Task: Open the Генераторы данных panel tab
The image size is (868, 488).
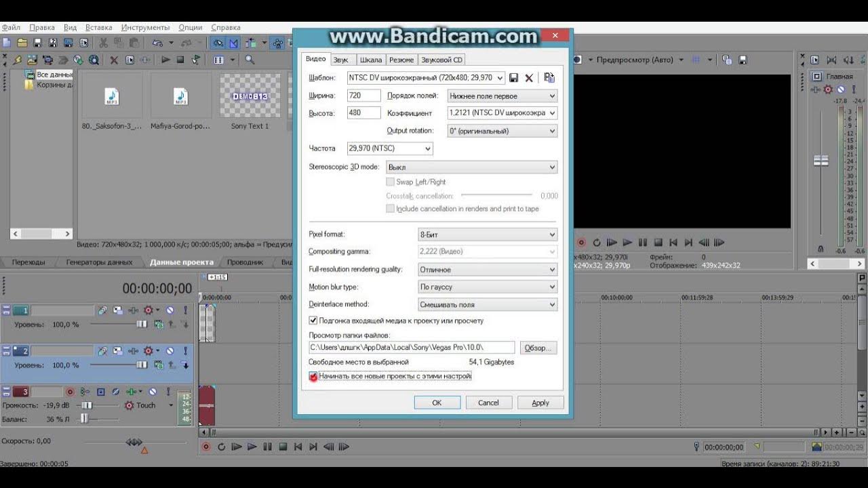Action: click(99, 262)
